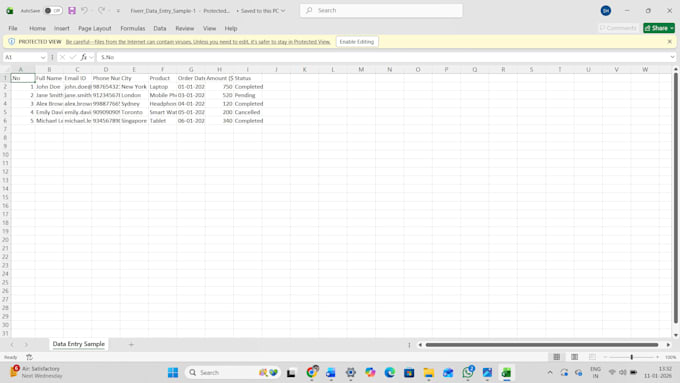Select the 'Data Entry Sample' sheet tab
This screenshot has height=383, width=680.
coord(78,344)
